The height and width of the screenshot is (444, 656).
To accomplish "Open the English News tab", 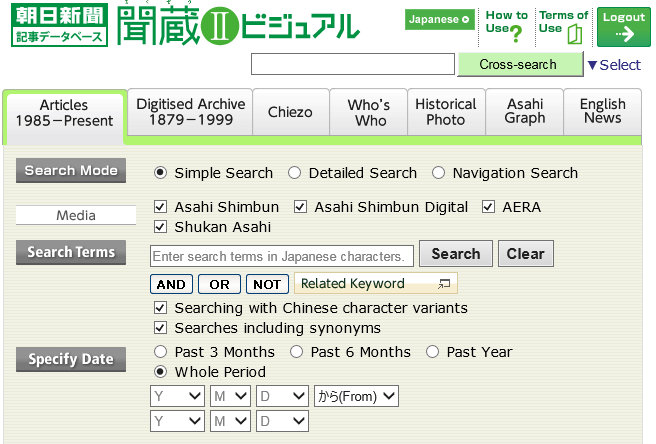I will [602, 112].
